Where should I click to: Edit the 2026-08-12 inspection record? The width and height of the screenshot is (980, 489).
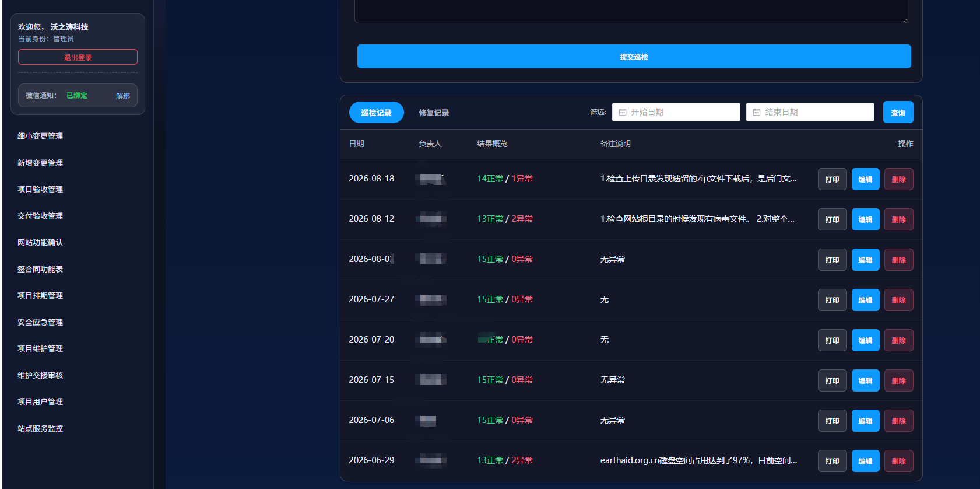865,219
